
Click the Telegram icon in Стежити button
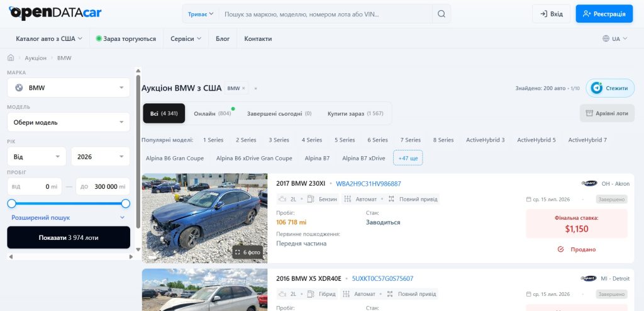[596, 88]
